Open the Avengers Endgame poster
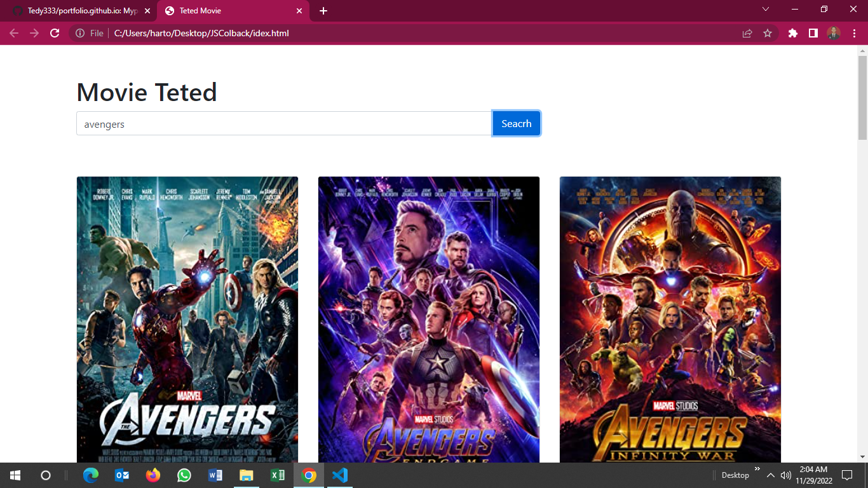The image size is (868, 488). point(429,320)
